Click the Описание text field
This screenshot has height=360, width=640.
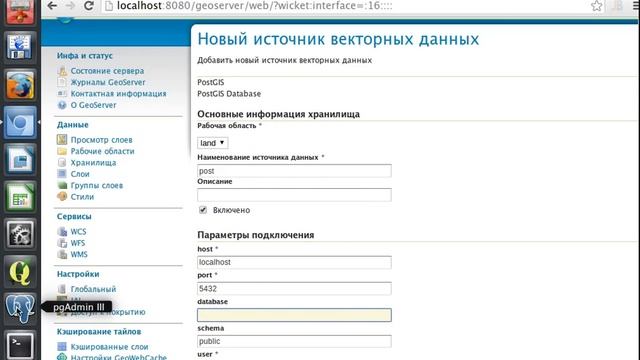[294, 195]
